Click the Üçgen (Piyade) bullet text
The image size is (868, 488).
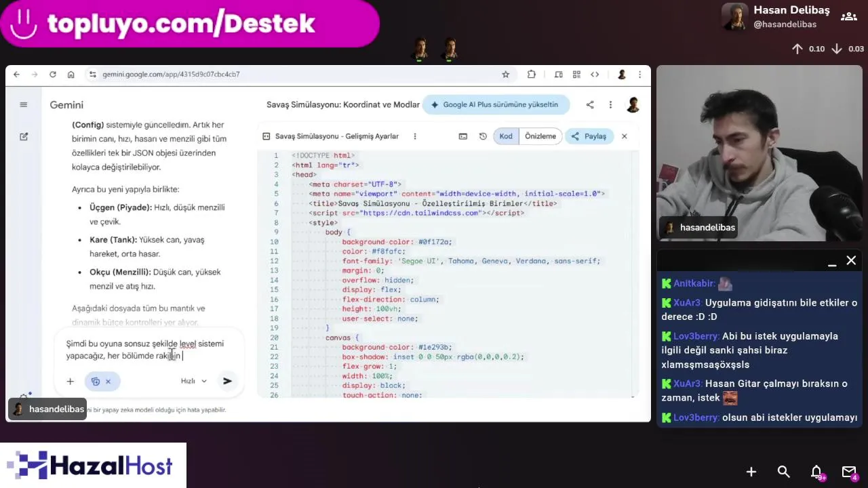(157, 214)
